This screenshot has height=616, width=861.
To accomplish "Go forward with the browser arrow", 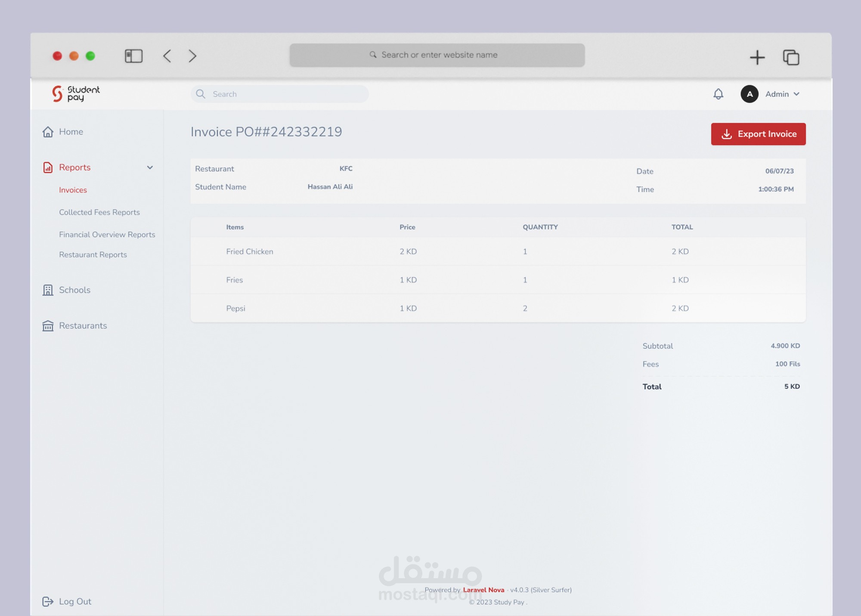I will (x=192, y=56).
